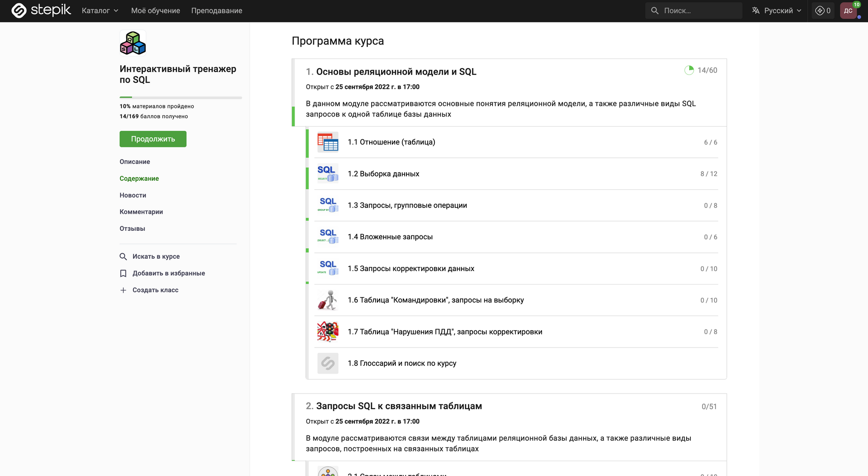Click the course title Интерактивный тренажер по SQL
Image resolution: width=868 pixels, height=476 pixels.
(178, 74)
